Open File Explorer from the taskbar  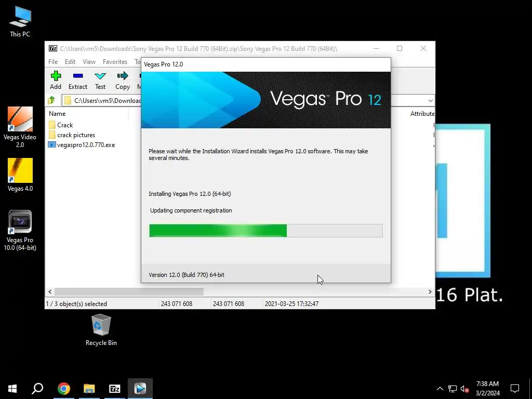pos(89,389)
